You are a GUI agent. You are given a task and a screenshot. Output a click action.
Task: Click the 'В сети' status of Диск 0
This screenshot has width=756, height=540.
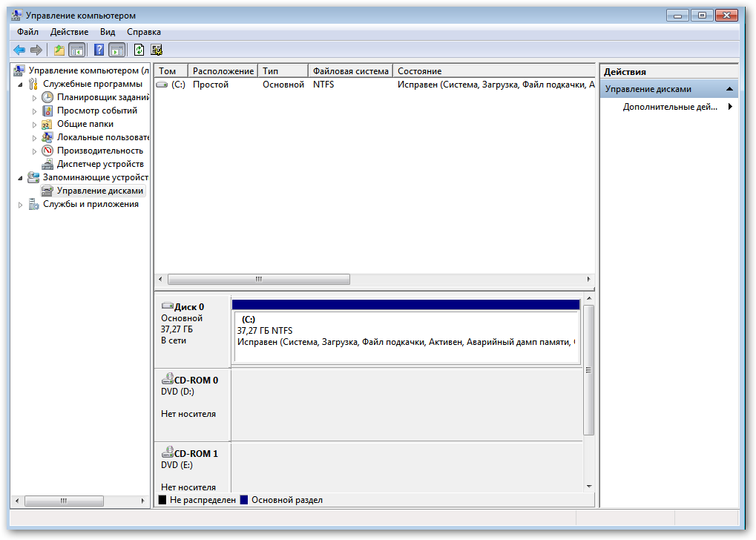174,340
